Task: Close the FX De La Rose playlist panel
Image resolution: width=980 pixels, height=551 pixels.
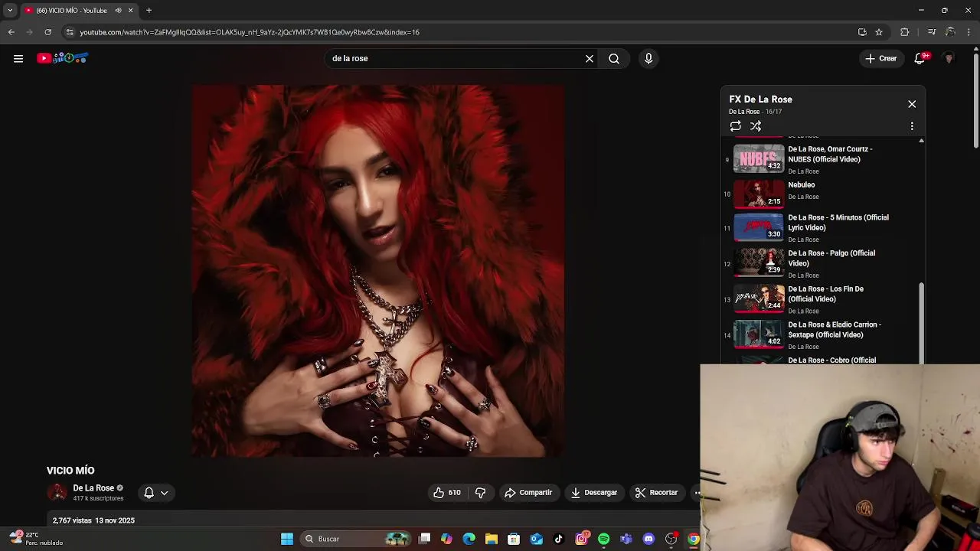Action: coord(912,104)
